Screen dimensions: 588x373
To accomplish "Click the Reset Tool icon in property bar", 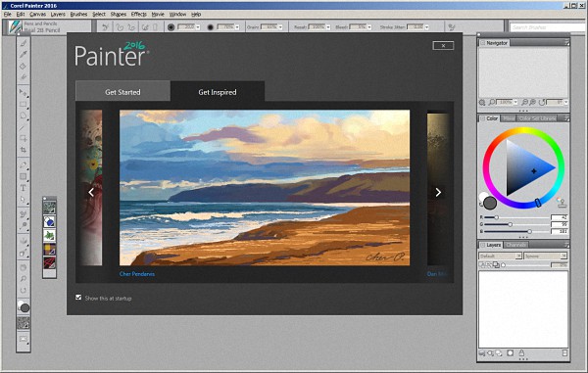I will coord(106,27).
